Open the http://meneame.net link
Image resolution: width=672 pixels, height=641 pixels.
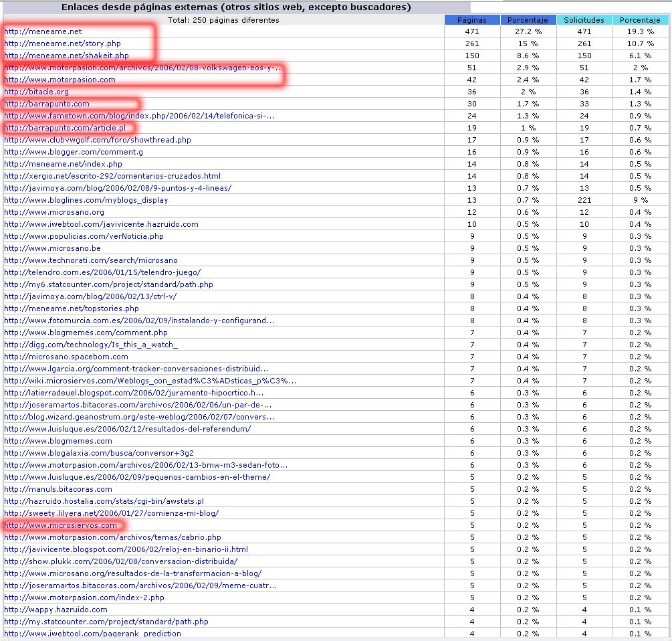(x=43, y=31)
